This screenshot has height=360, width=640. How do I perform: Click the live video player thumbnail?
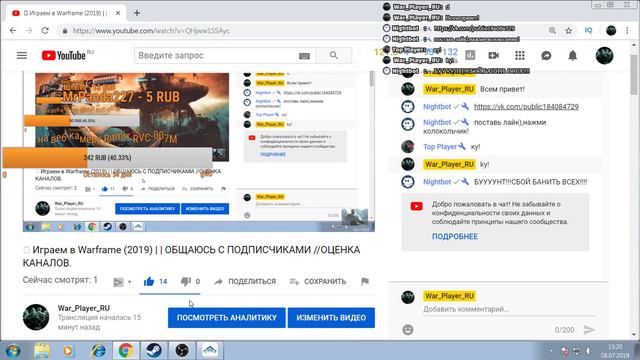click(x=198, y=151)
